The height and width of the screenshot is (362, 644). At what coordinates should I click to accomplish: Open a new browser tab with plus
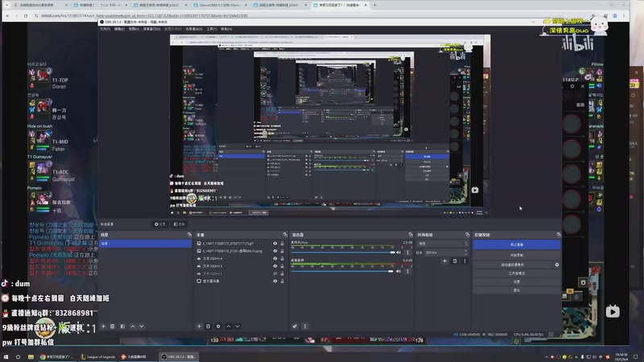[374, 5]
